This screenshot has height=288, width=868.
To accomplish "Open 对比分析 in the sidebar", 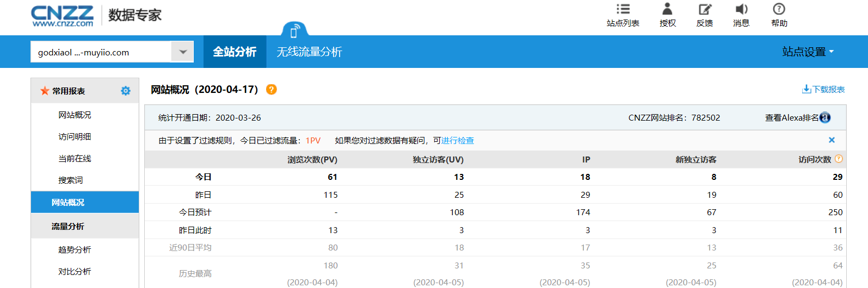I will (75, 271).
